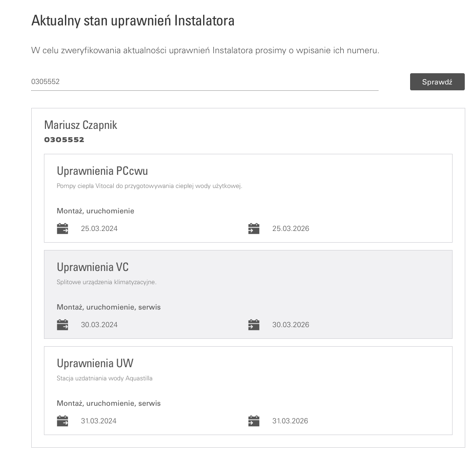The height and width of the screenshot is (458, 476).
Task: Click the bold installer number 0305552
Action: 64,140
